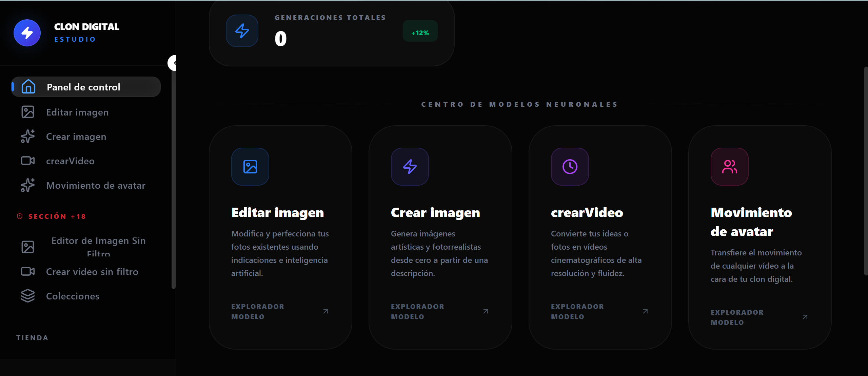Click the clock icon on crearVideo card
The width and height of the screenshot is (868, 376).
(569, 167)
